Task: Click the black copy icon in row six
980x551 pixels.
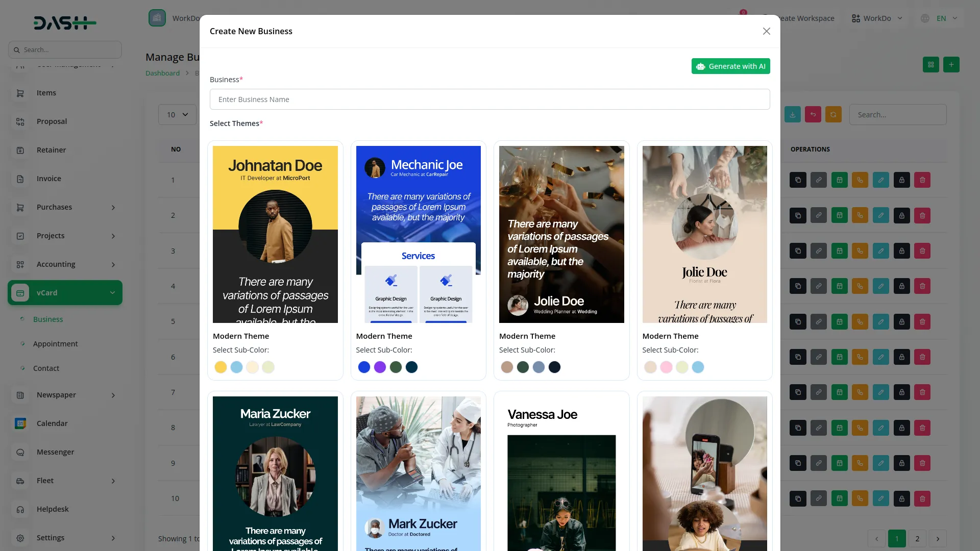Action: tap(798, 357)
